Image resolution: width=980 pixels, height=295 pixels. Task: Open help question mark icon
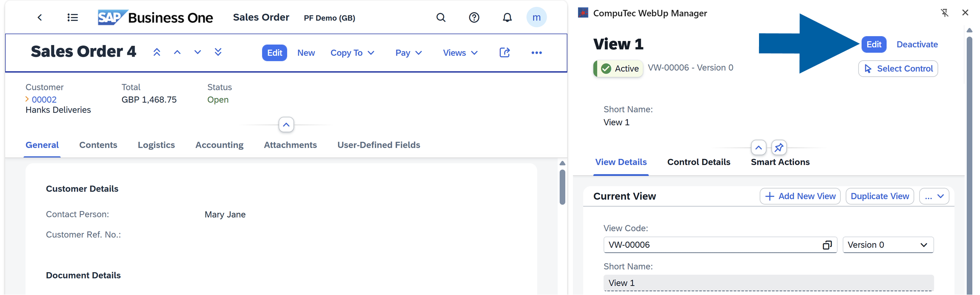tap(474, 17)
